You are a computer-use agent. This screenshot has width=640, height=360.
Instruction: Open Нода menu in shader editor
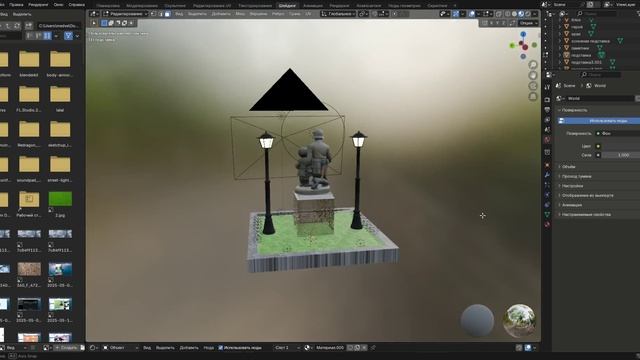(209, 348)
